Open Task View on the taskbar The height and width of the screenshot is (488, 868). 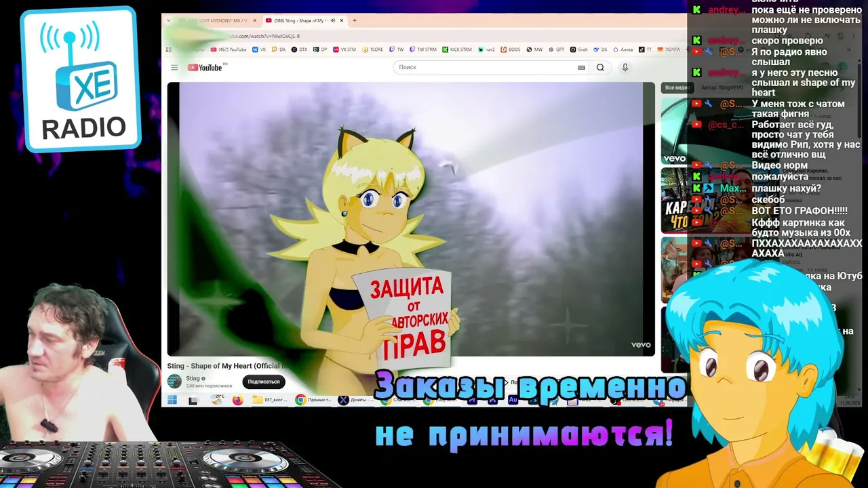point(193,400)
